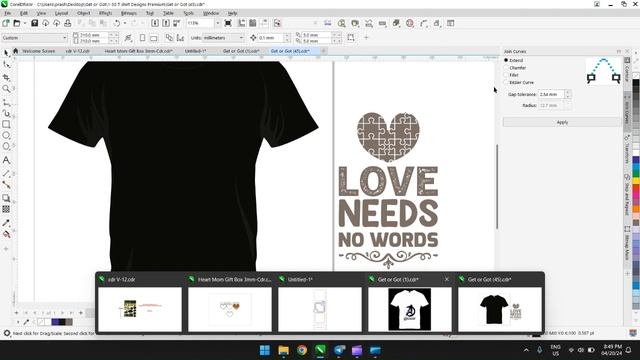The image size is (640, 360).
Task: Click the Undo arrow icon
Action: tap(117, 23)
